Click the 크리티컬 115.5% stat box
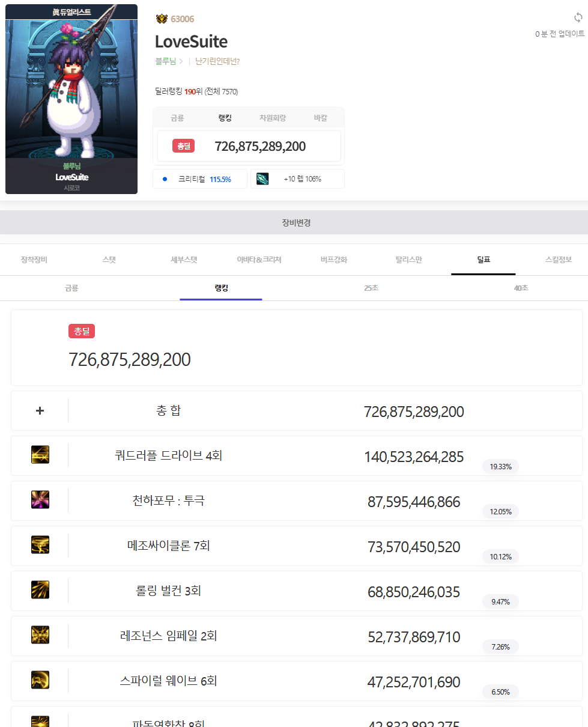588x727 pixels. click(x=200, y=179)
